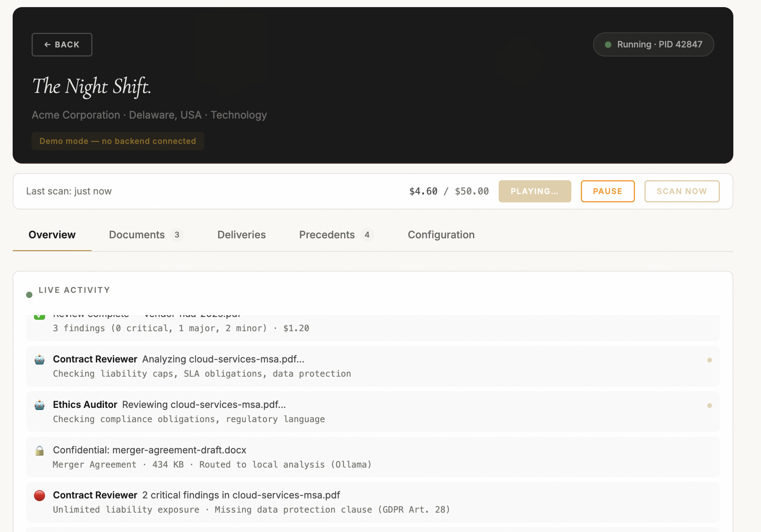
Task: Click the lock icon for merger-agreement-draft.docx
Action: click(x=40, y=451)
